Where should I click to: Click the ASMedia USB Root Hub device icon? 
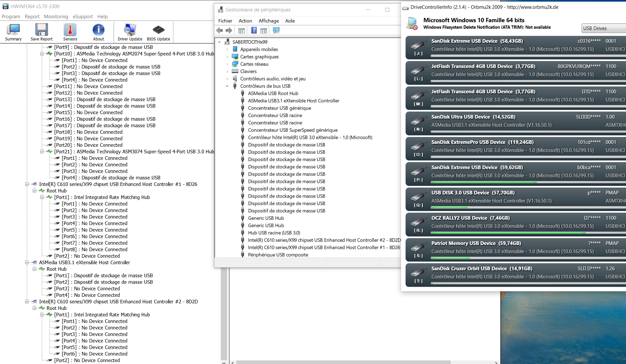(x=243, y=93)
